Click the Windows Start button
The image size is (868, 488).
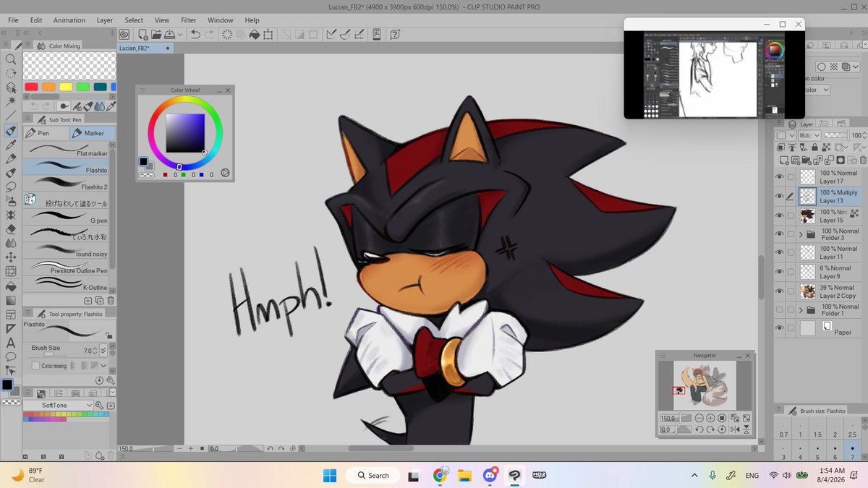[330, 475]
